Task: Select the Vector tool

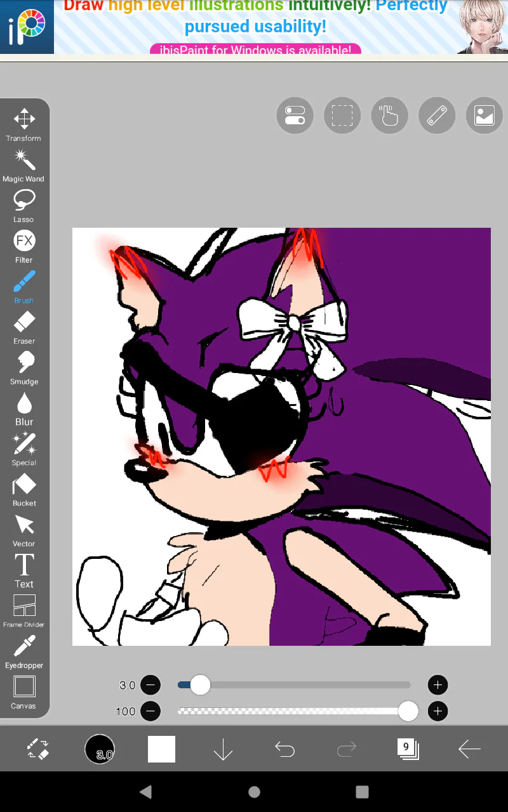Action: (x=24, y=530)
